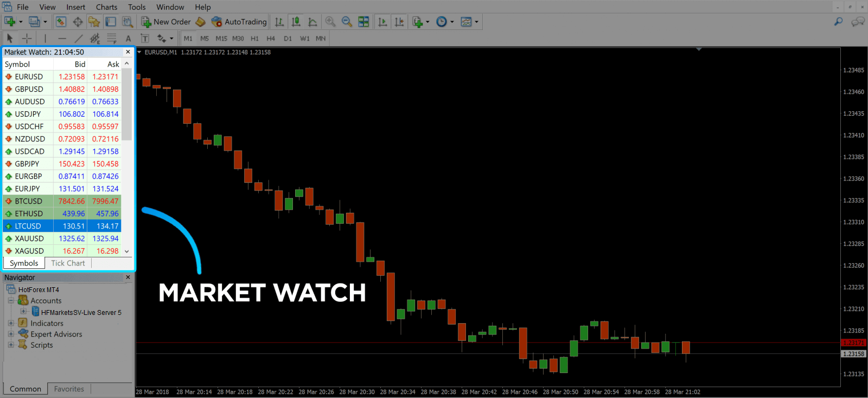
Task: Switch timeframe to H4
Action: tap(271, 39)
